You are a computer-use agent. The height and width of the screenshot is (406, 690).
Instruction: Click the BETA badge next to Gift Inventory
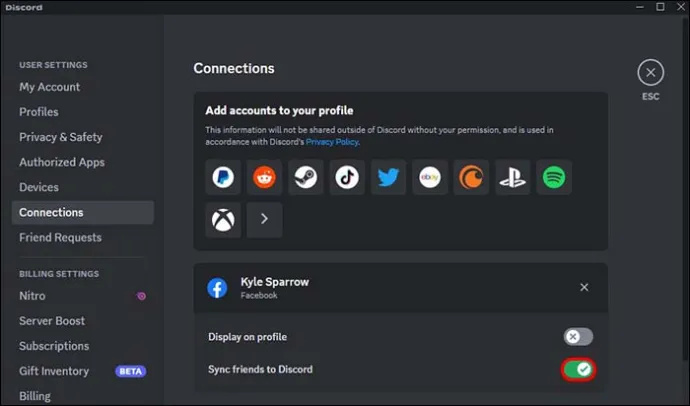131,371
